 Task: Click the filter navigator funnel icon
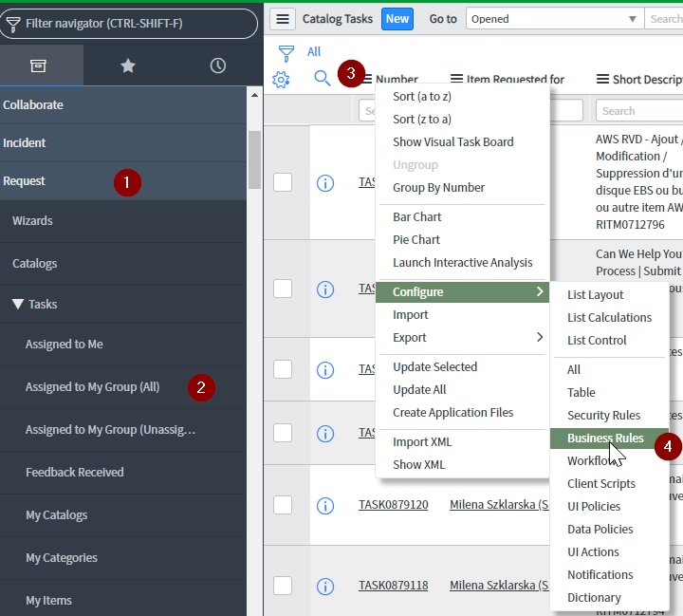pyautogui.click(x=13, y=24)
